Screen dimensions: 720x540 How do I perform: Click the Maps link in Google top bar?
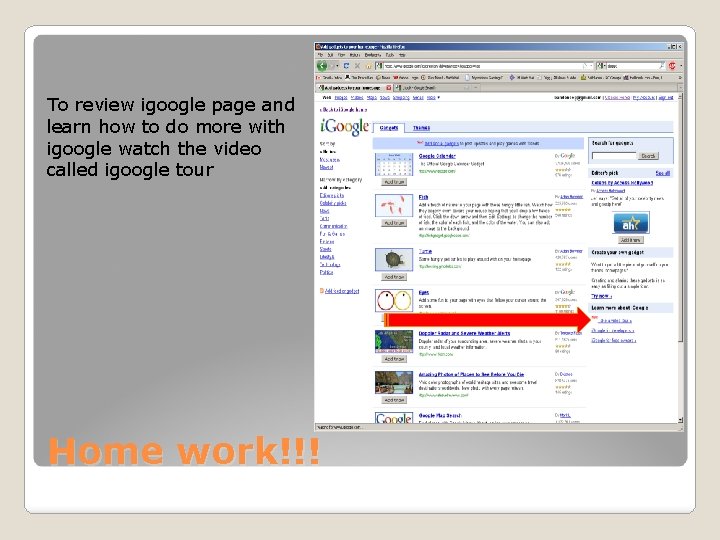point(372,98)
